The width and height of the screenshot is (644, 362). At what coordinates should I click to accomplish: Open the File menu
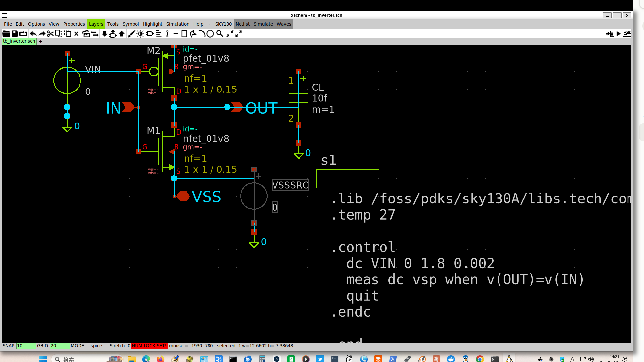(8, 24)
